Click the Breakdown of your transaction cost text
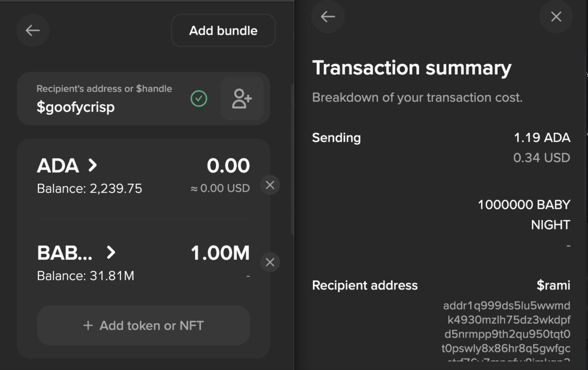 point(417,97)
